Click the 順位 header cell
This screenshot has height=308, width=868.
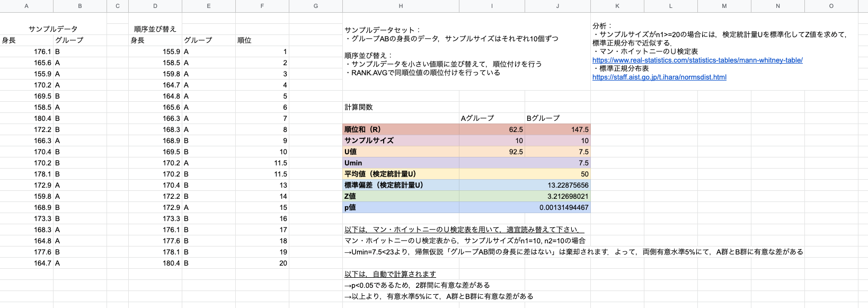point(262,40)
